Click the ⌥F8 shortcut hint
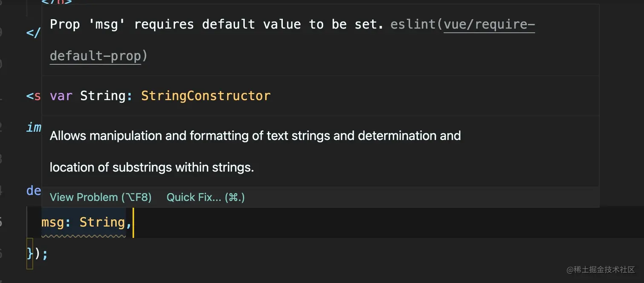The width and height of the screenshot is (644, 283). [137, 197]
